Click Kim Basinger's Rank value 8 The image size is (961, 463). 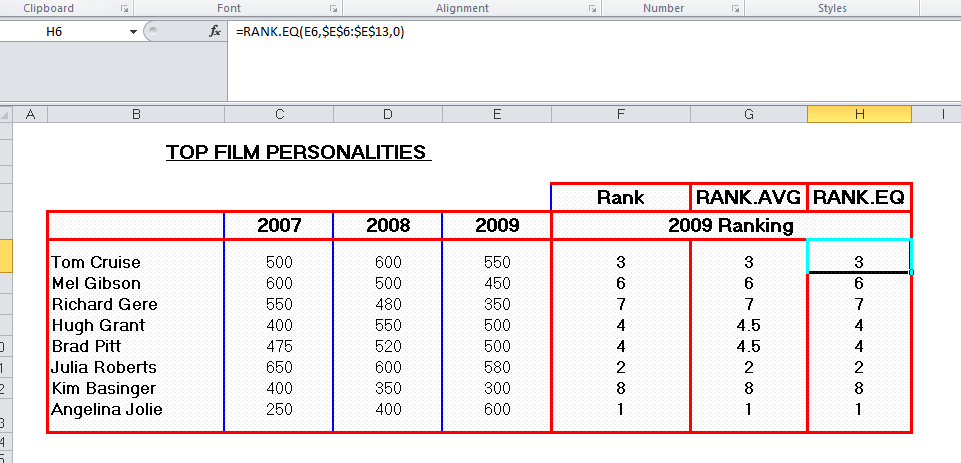621,388
